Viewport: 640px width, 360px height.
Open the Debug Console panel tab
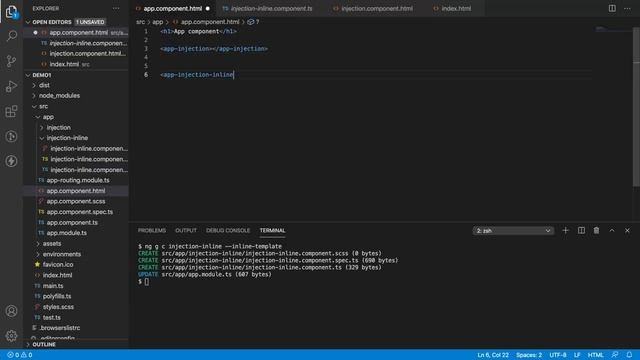tap(228, 231)
